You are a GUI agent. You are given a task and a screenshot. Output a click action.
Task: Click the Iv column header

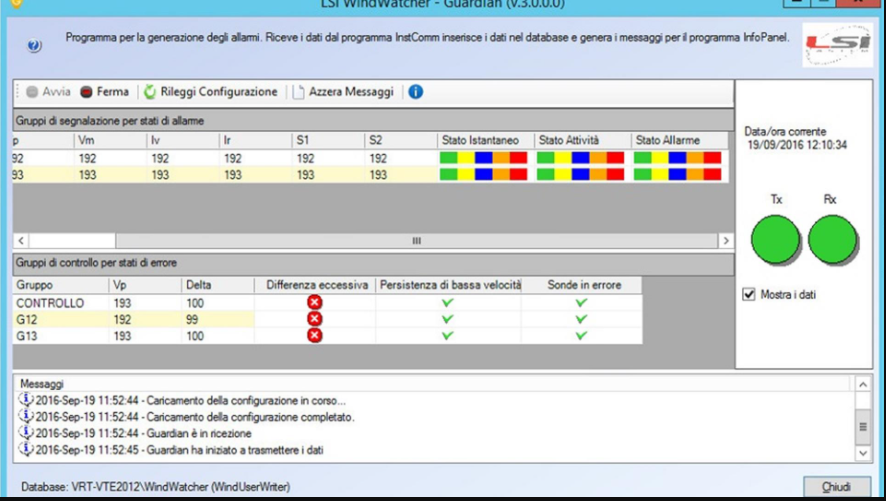183,140
